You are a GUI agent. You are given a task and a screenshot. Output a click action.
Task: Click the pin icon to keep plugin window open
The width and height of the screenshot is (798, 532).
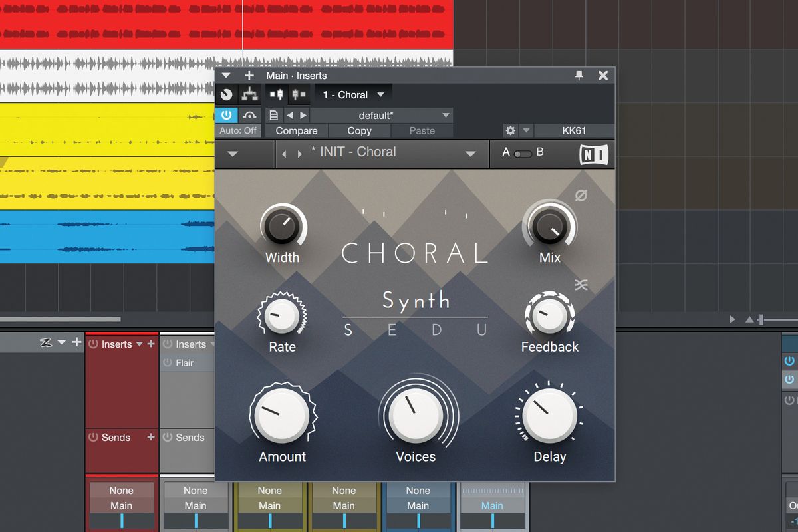(579, 75)
